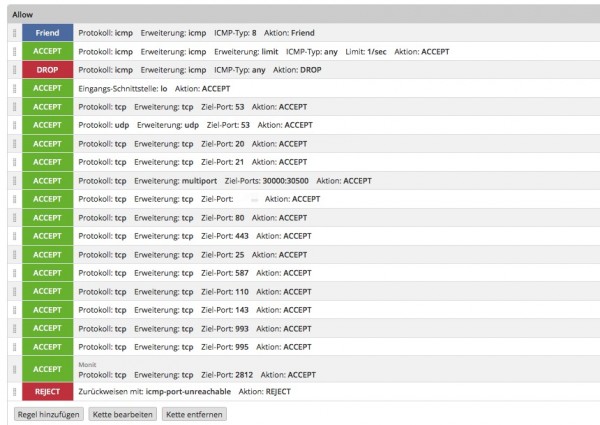
Task: Click the drag handle of the DROP icmp rule
Action: point(15,70)
